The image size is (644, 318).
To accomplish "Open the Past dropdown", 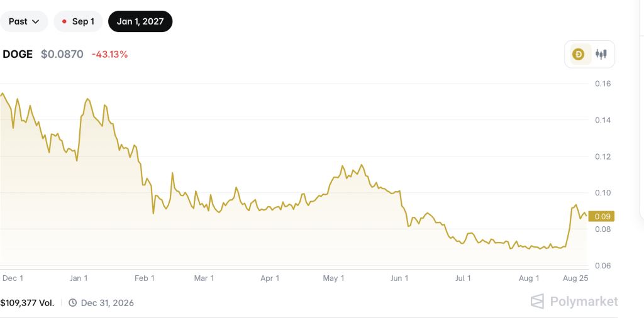I will pyautogui.click(x=24, y=21).
